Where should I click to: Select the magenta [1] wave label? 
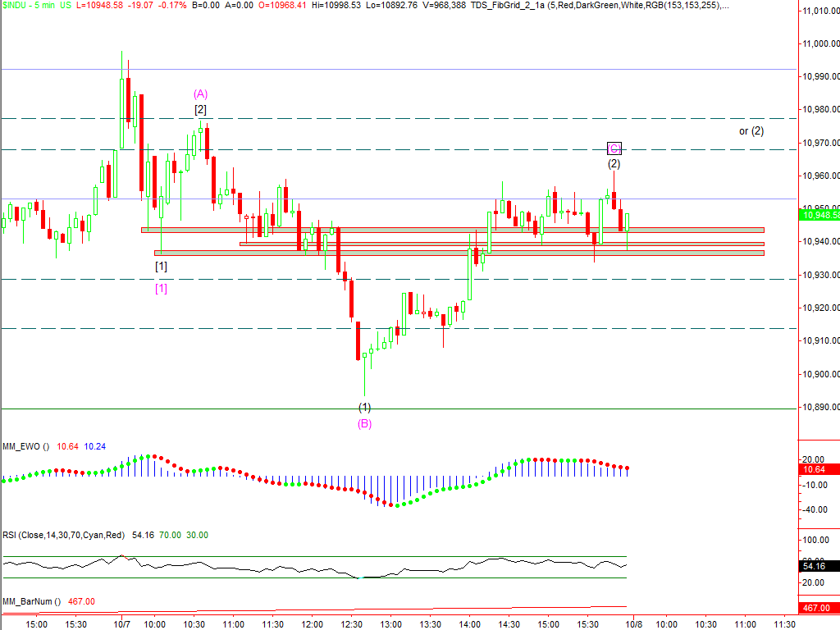point(161,288)
